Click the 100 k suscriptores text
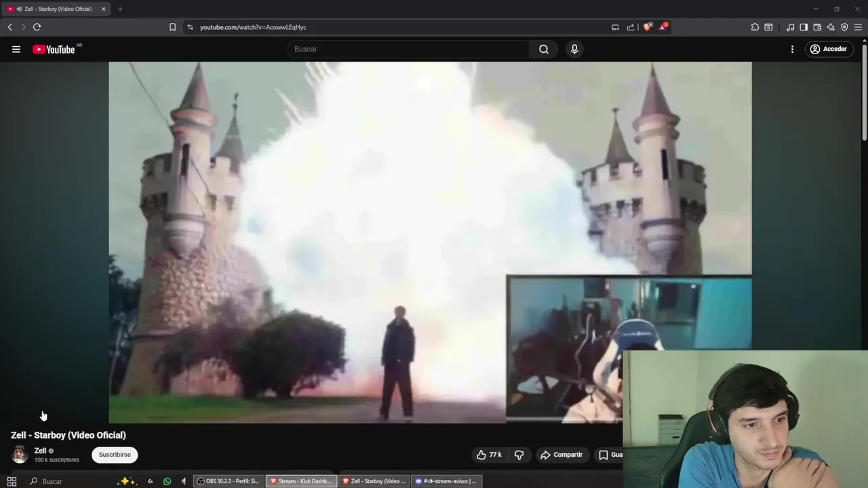 57,460
